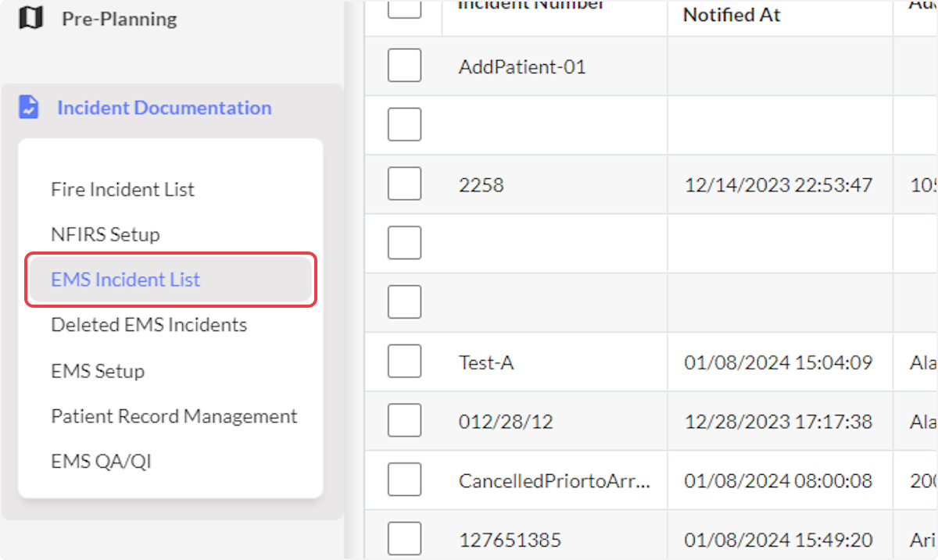Screen dimensions: 938x560
Task: Click the Incident Documentation file icon
Action: (29, 107)
